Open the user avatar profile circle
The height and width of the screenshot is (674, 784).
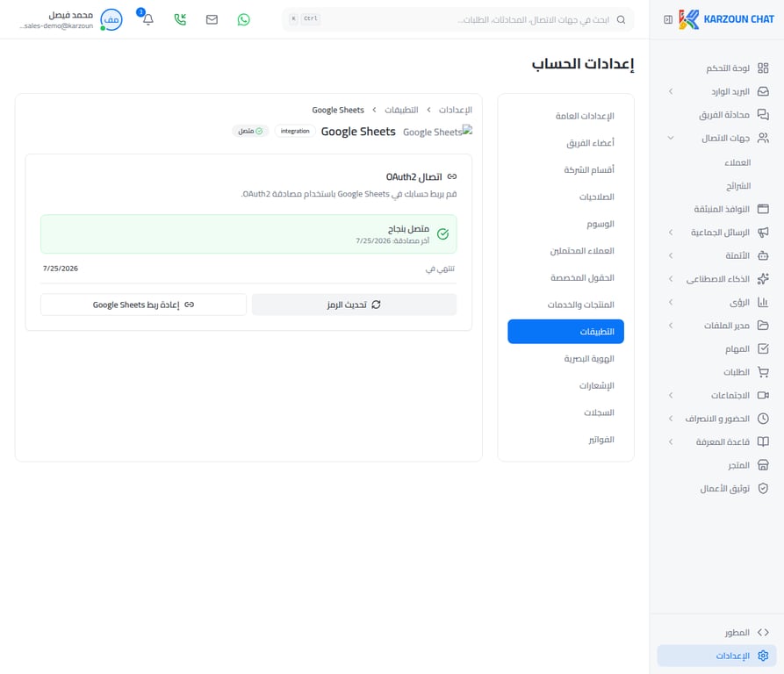click(x=111, y=19)
